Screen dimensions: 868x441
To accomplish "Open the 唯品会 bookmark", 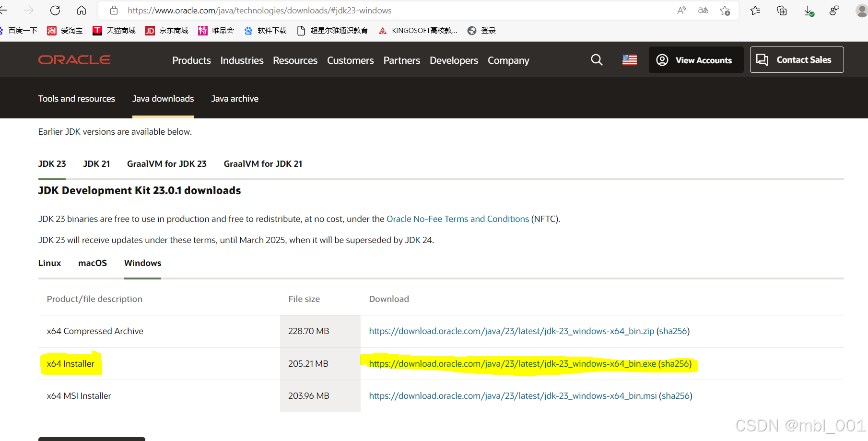I will point(216,31).
